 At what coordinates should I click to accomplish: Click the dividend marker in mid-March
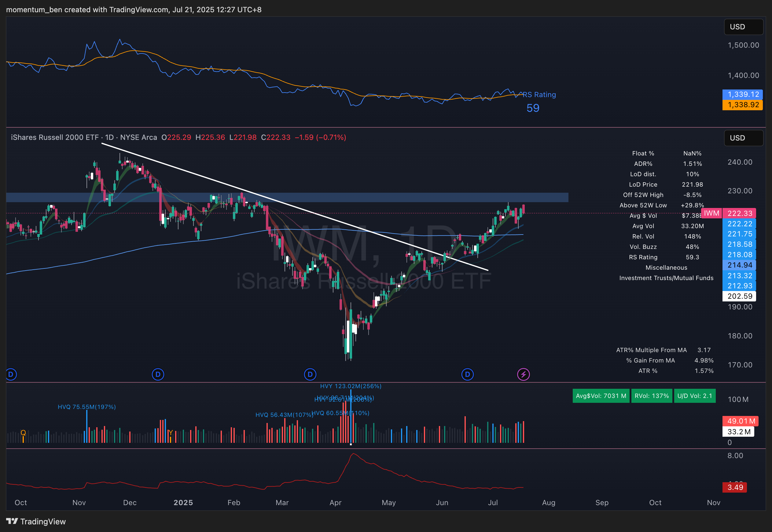310,374
